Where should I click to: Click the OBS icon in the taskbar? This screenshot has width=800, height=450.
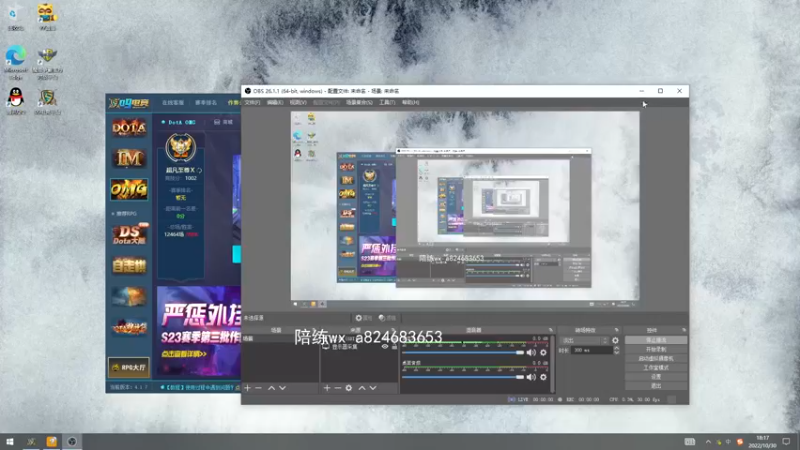(72, 442)
